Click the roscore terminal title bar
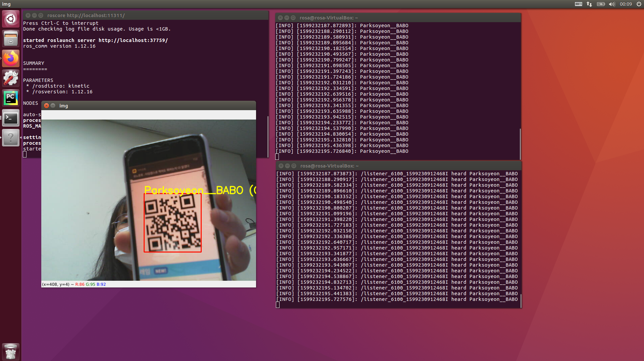 (145, 15)
